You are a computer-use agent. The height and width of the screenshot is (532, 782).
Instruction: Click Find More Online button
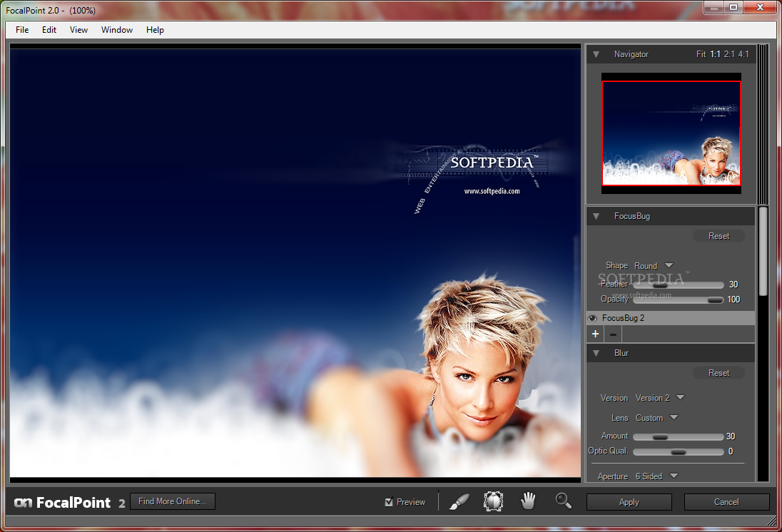[173, 501]
